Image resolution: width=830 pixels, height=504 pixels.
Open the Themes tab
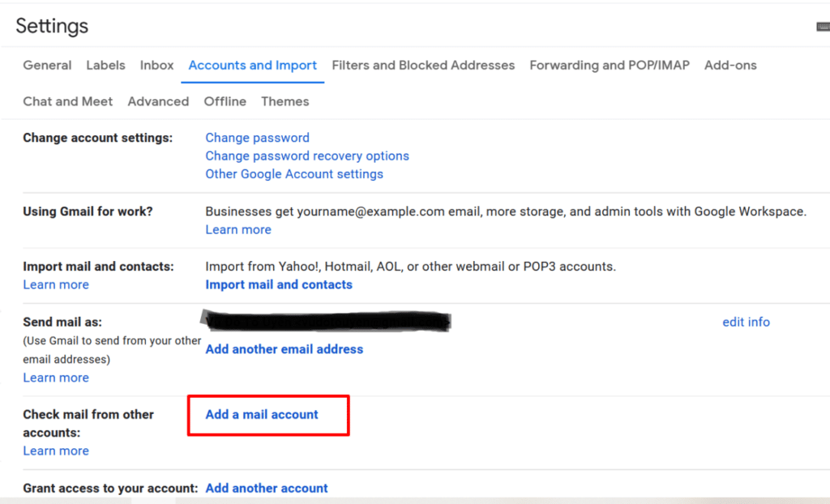pos(285,101)
